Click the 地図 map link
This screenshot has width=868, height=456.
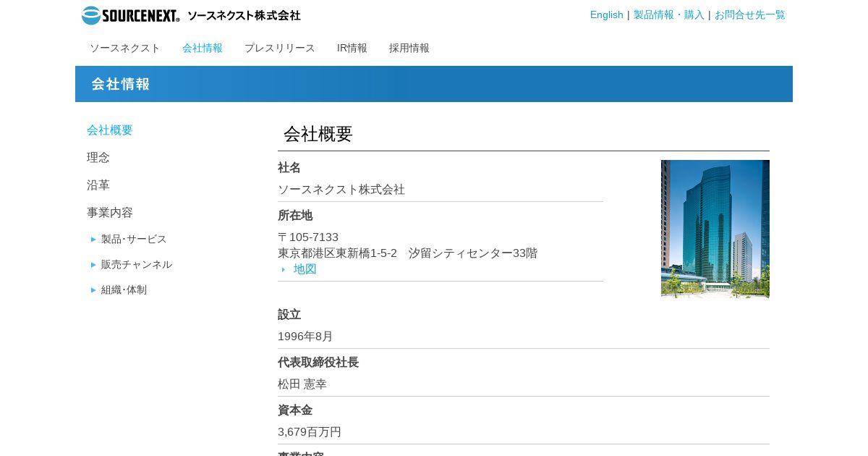[x=305, y=269]
